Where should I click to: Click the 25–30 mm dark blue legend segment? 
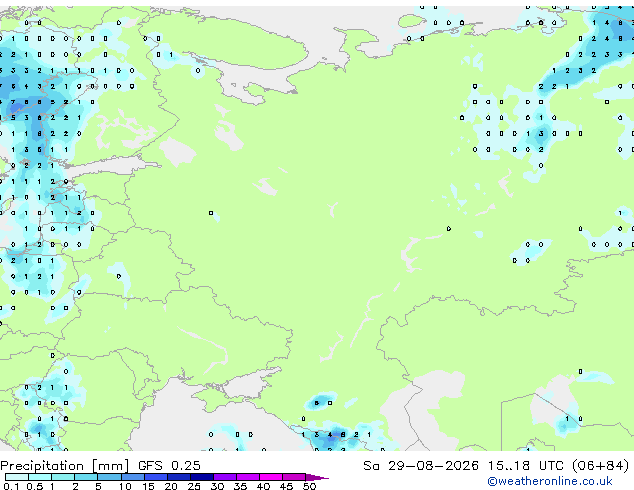pos(202,477)
